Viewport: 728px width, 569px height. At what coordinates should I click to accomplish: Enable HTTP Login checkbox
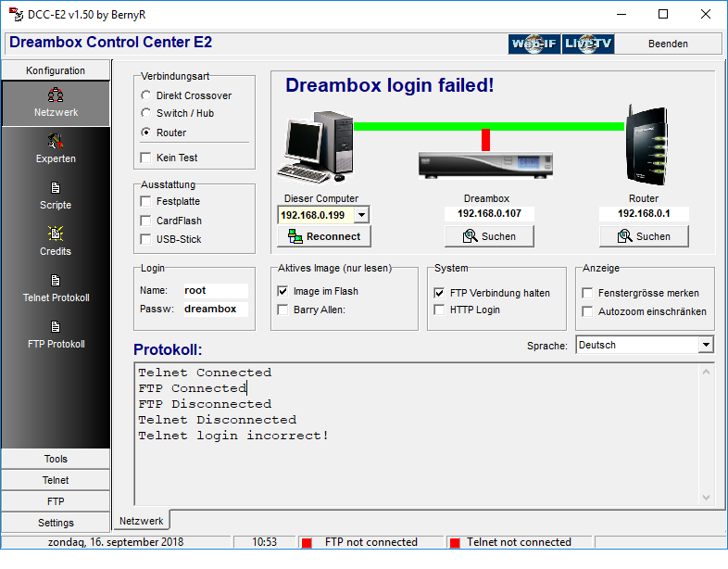pos(439,310)
